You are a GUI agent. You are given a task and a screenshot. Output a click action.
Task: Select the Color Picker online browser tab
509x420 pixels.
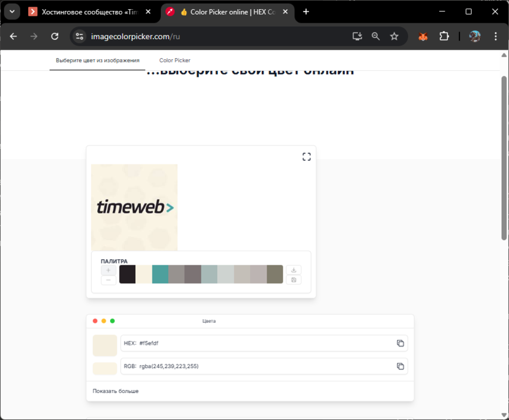[227, 12]
